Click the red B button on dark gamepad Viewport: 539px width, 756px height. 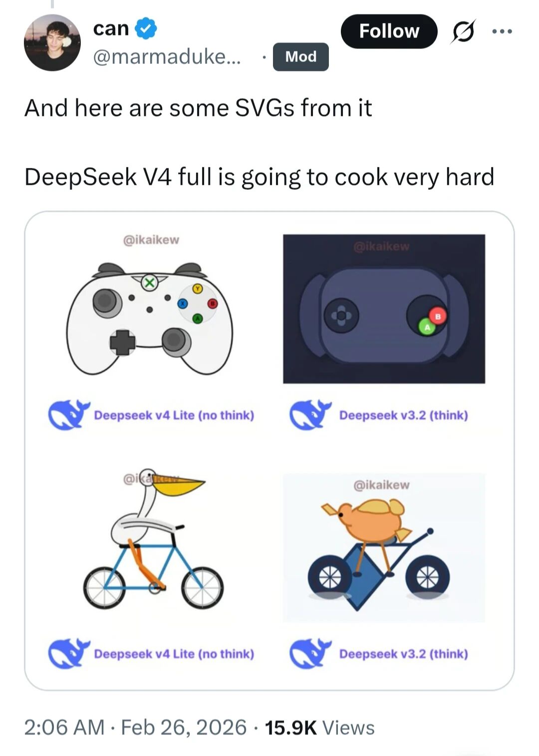(x=438, y=317)
